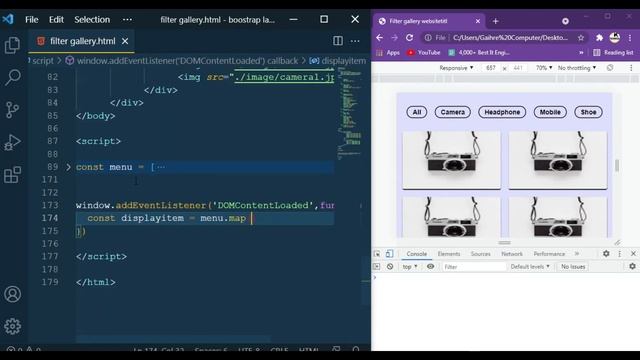
Task: Open the editor More Actions menu
Action: (x=355, y=41)
